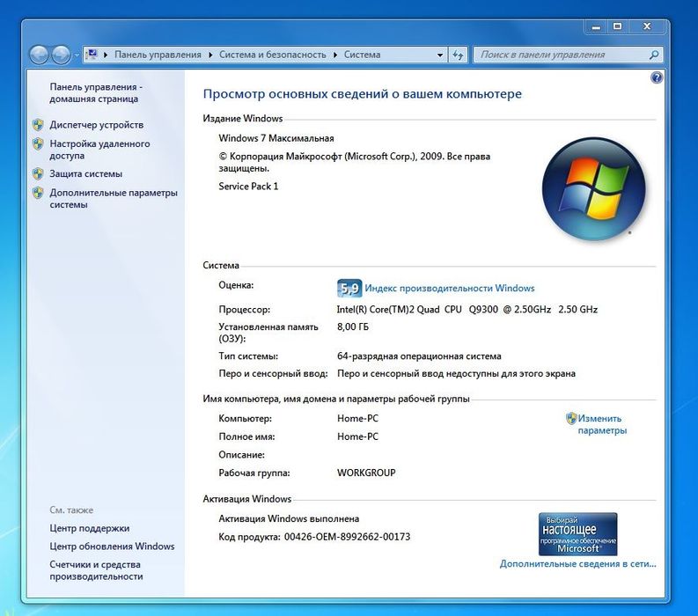Click '64-разрядная операционная система' text
Image resolution: width=698 pixels, height=616 pixels.
pos(419,356)
